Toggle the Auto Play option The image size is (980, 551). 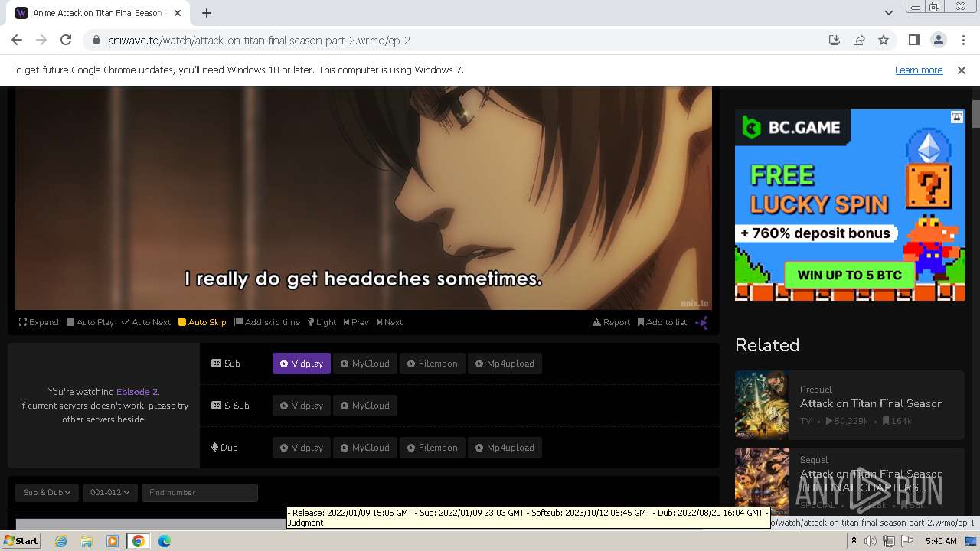[90, 322]
